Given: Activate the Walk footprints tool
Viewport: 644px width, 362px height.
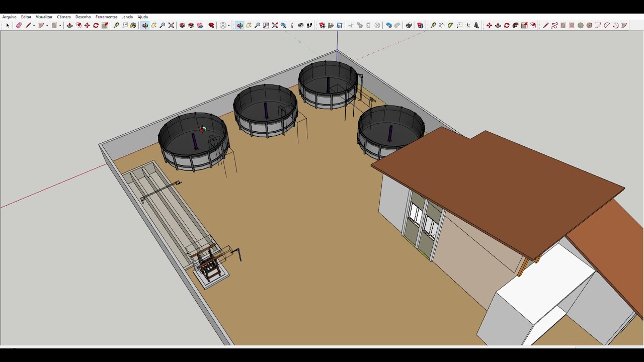Looking at the screenshot, I should pyautogui.click(x=309, y=25).
